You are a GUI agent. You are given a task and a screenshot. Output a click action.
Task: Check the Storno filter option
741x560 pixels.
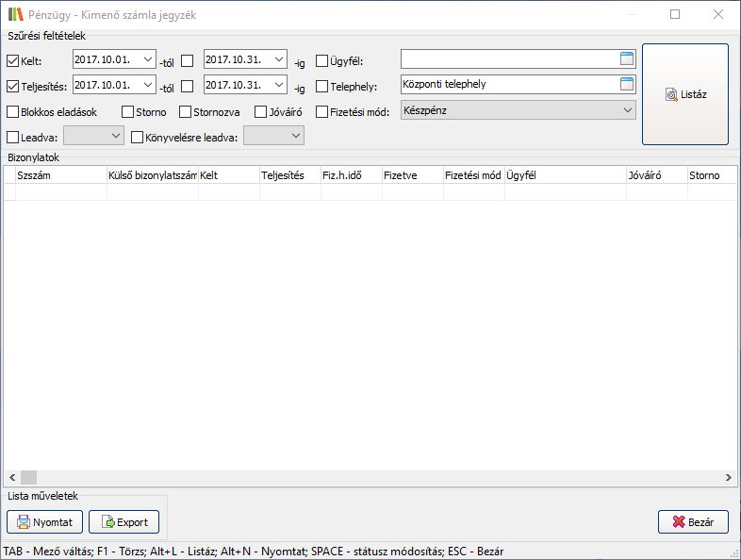pyautogui.click(x=128, y=112)
